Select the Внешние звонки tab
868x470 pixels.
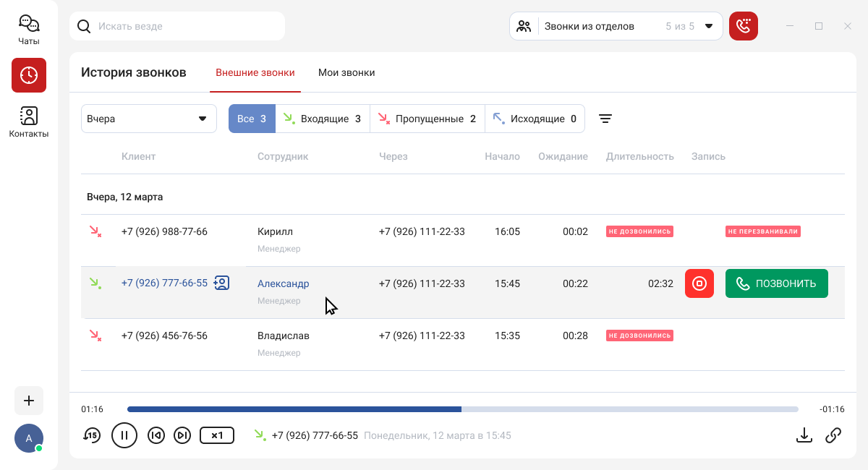click(x=255, y=73)
